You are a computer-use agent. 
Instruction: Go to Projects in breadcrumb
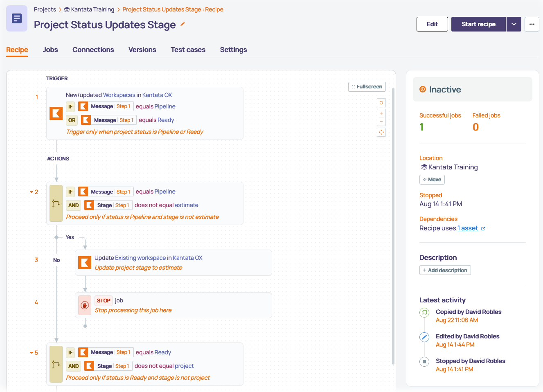pyautogui.click(x=45, y=9)
